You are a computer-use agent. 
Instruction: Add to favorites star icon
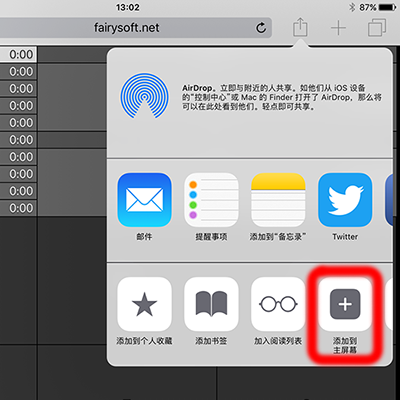click(x=144, y=304)
